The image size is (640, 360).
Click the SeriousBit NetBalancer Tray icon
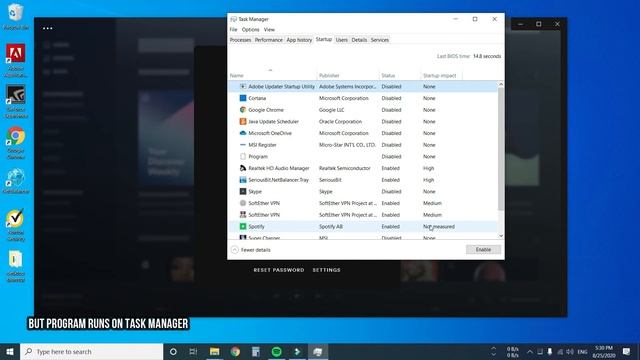pyautogui.click(x=243, y=180)
